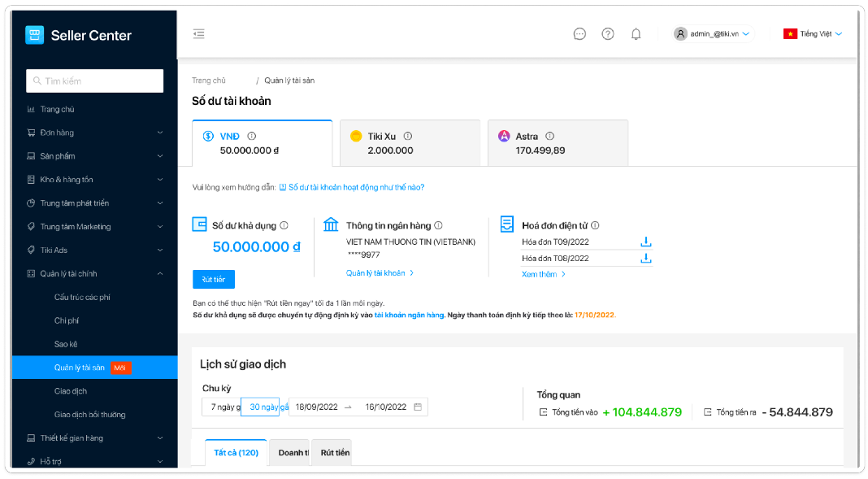Image resolution: width=868 pixels, height=479 pixels.
Task: Click the Seller Center logo icon
Action: pos(34,35)
